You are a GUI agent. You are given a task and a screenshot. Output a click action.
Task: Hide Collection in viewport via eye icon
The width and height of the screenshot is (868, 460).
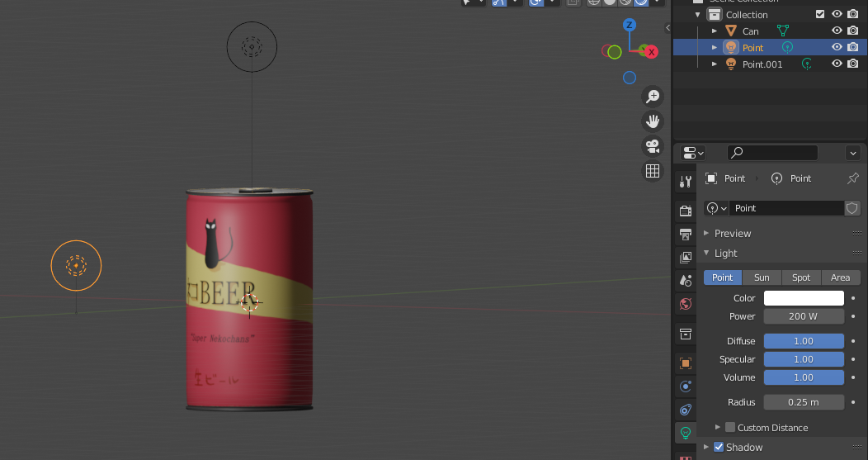[x=837, y=14]
